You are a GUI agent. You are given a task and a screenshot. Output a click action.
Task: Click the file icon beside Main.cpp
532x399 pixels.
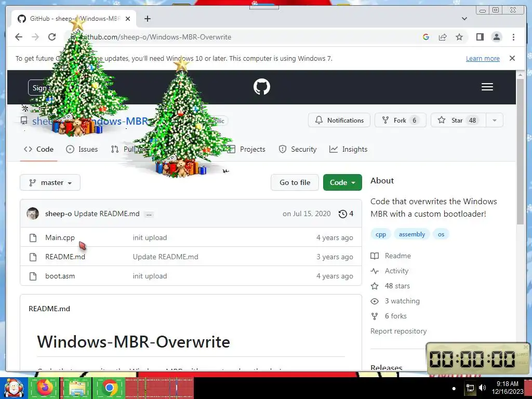point(33,238)
